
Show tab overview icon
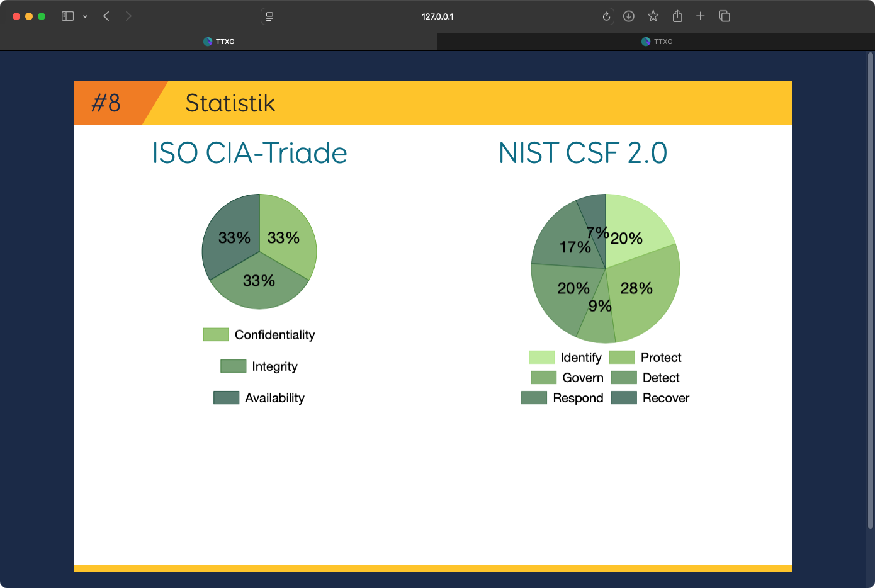725,16
